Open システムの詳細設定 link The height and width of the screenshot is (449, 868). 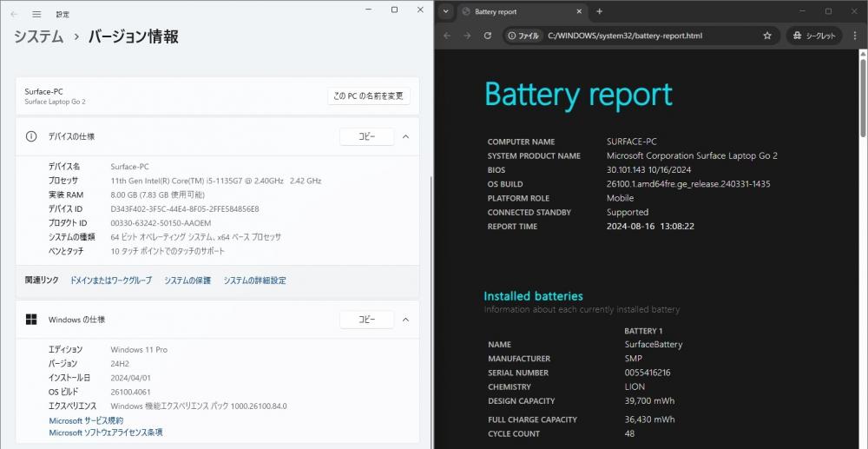coord(254,281)
